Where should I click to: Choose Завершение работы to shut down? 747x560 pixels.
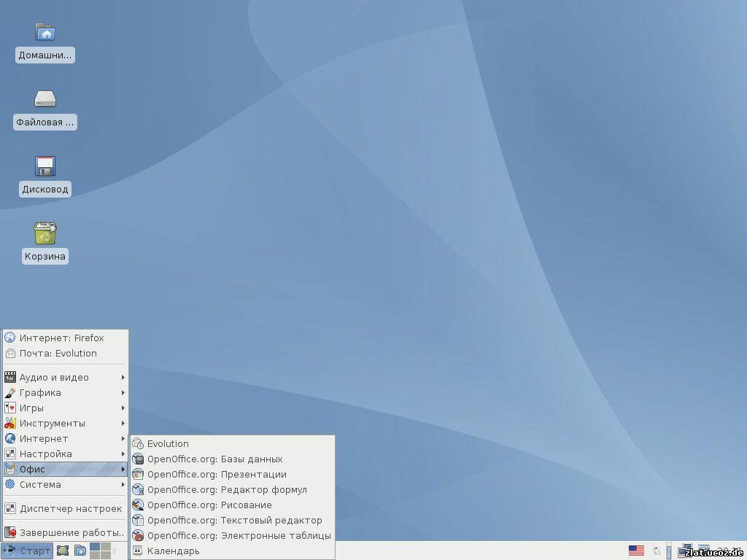[65, 532]
